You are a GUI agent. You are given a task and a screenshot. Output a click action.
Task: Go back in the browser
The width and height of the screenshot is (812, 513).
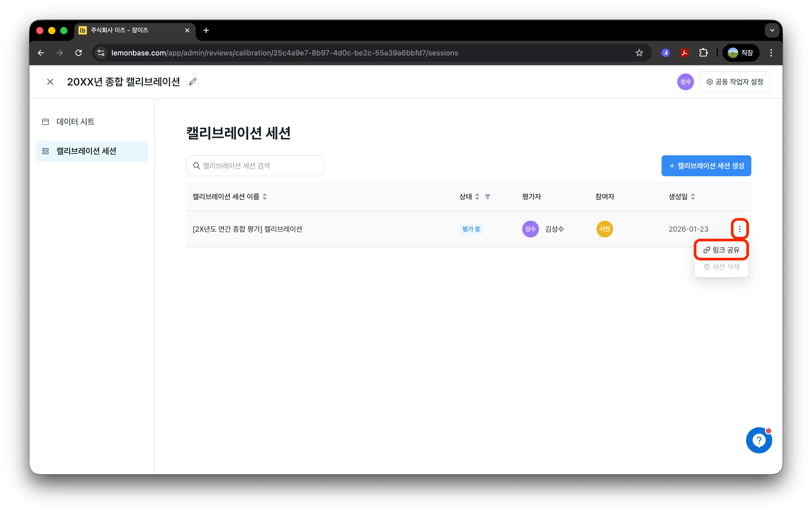click(41, 53)
